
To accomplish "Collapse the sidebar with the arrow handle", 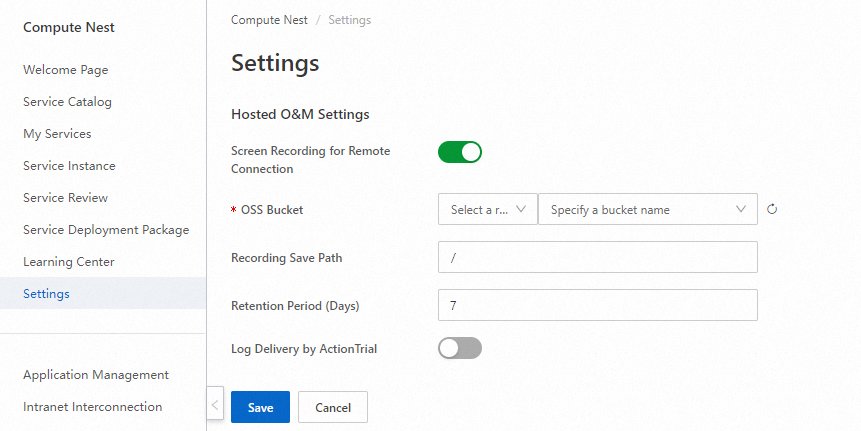I will pos(215,407).
